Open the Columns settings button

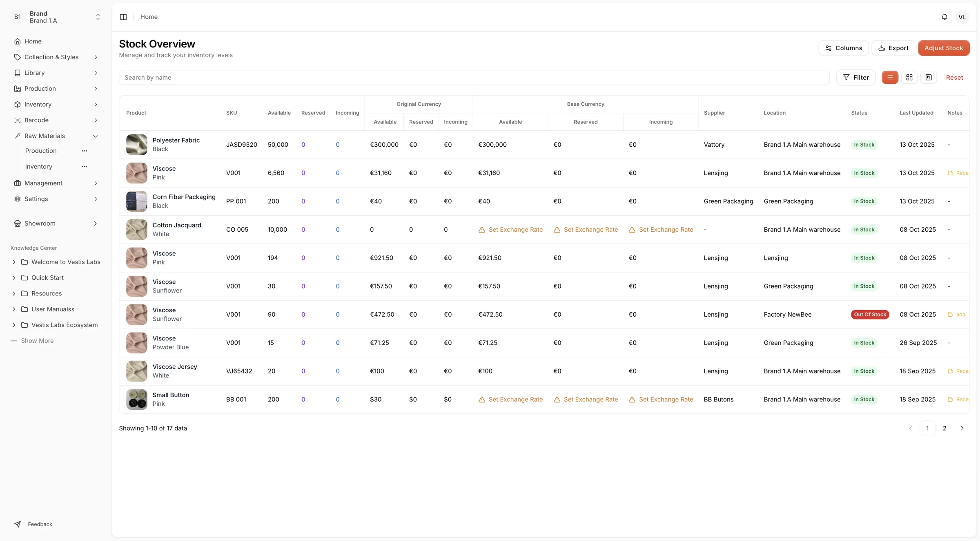pyautogui.click(x=844, y=48)
